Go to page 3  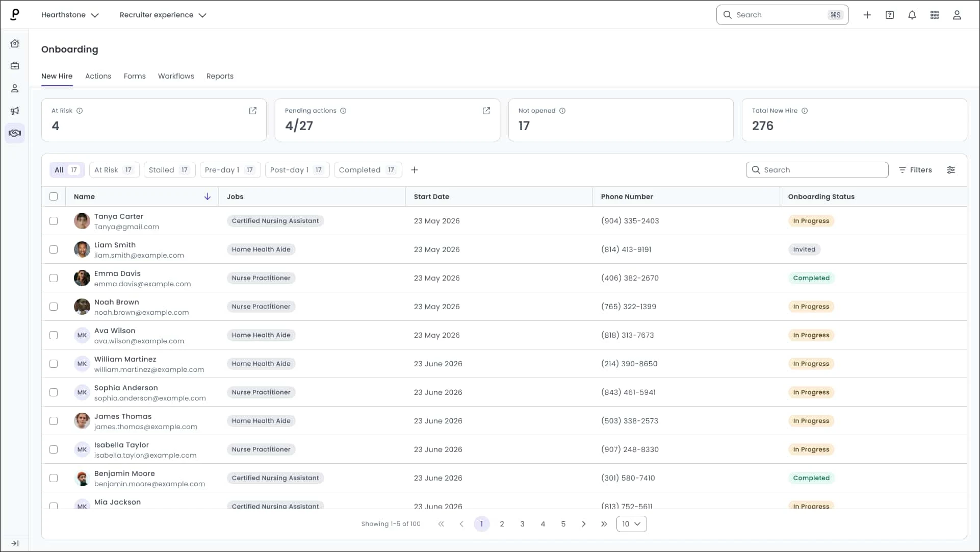(522, 524)
